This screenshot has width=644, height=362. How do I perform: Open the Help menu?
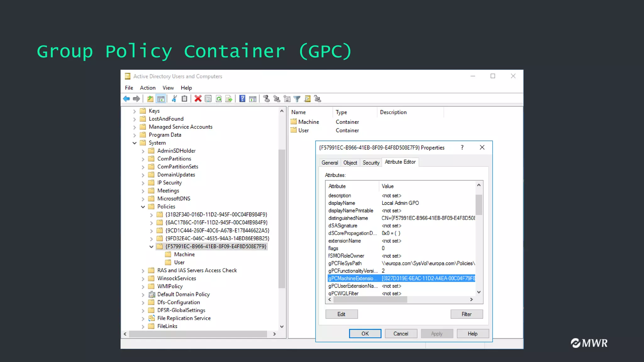click(186, 88)
